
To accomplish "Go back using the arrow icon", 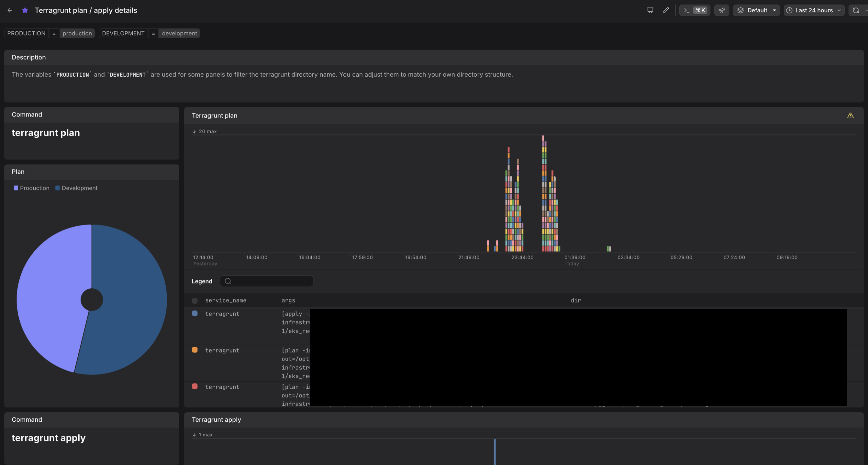I will point(10,10).
